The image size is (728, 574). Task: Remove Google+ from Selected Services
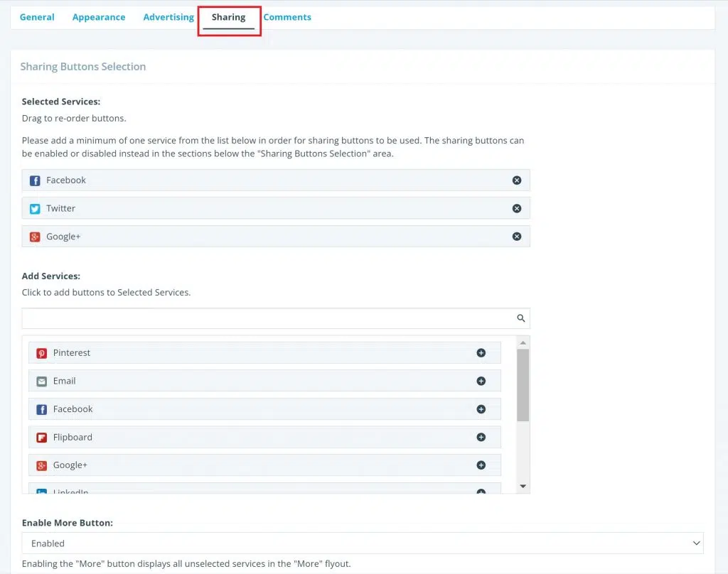click(x=517, y=237)
